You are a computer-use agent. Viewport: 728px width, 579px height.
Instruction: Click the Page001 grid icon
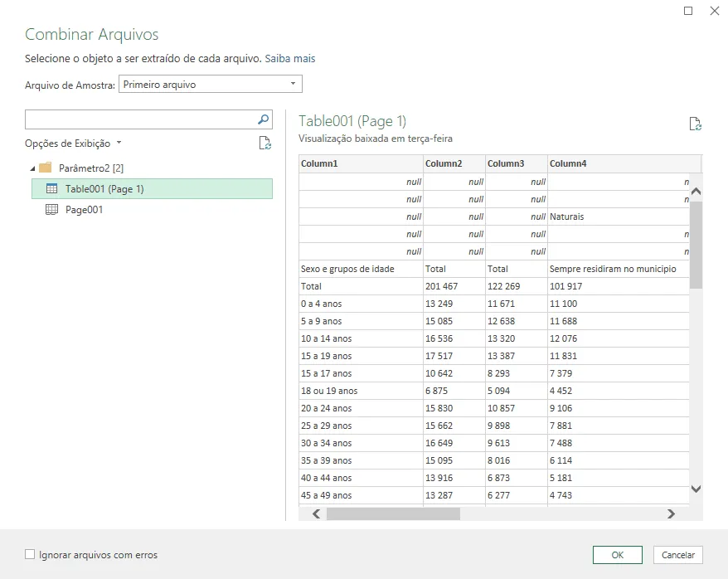[51, 209]
